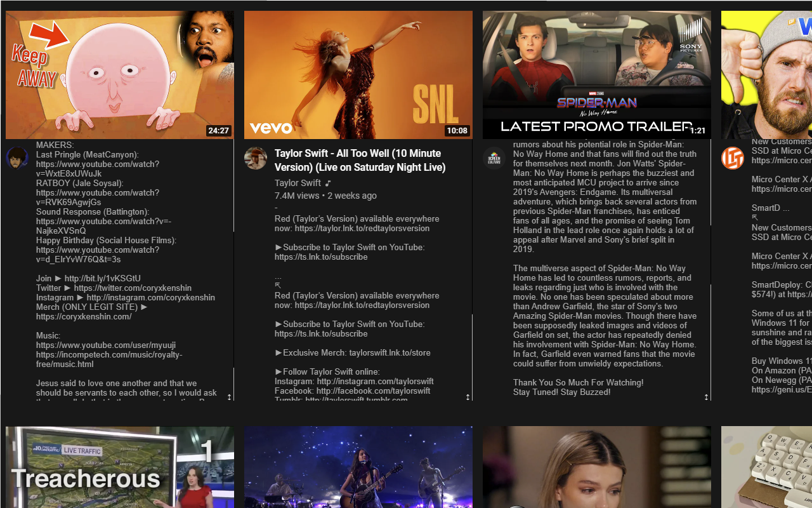Click the music note icon beside Taylor Swift
Image resolution: width=812 pixels, height=508 pixels.
(x=328, y=183)
